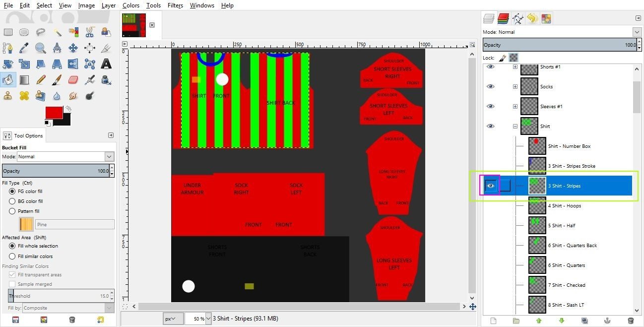Screen dimensions: 644x327
Task: Select the Paintbrush tool
Action: coord(57,80)
